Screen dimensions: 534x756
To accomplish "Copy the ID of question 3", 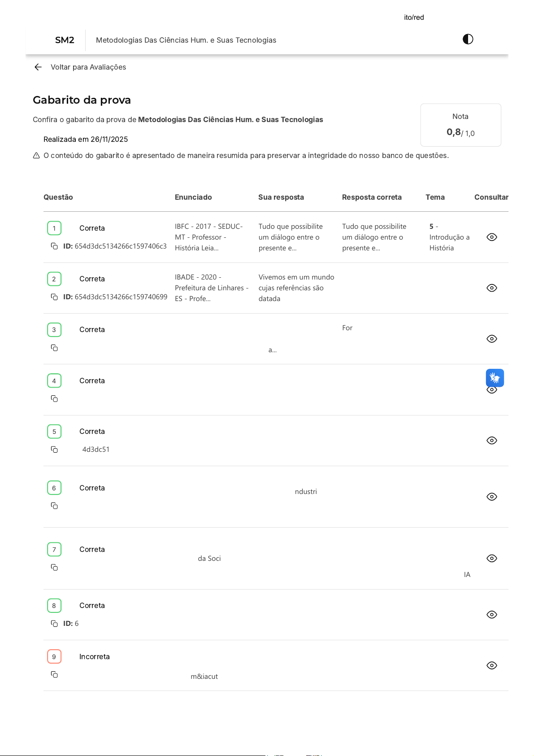I will point(54,348).
